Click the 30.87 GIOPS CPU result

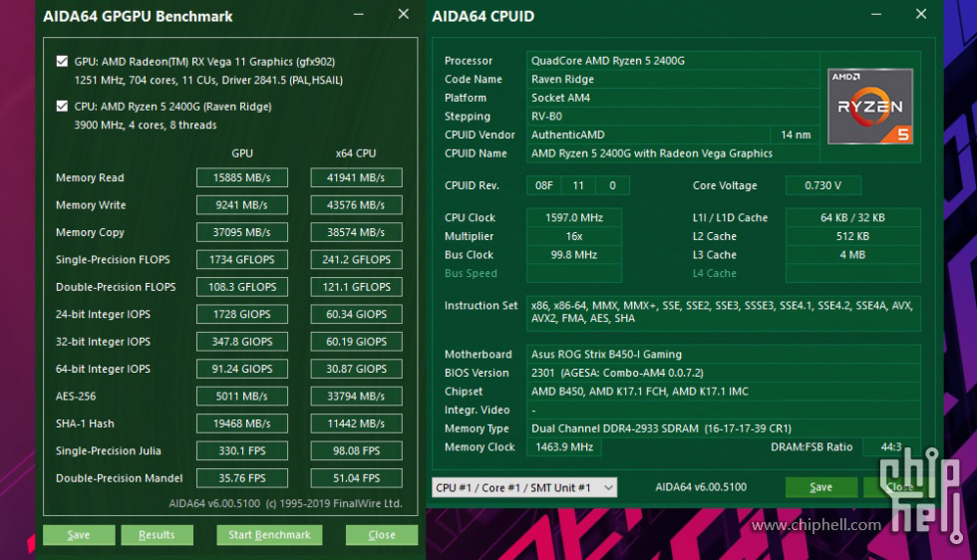(x=356, y=369)
